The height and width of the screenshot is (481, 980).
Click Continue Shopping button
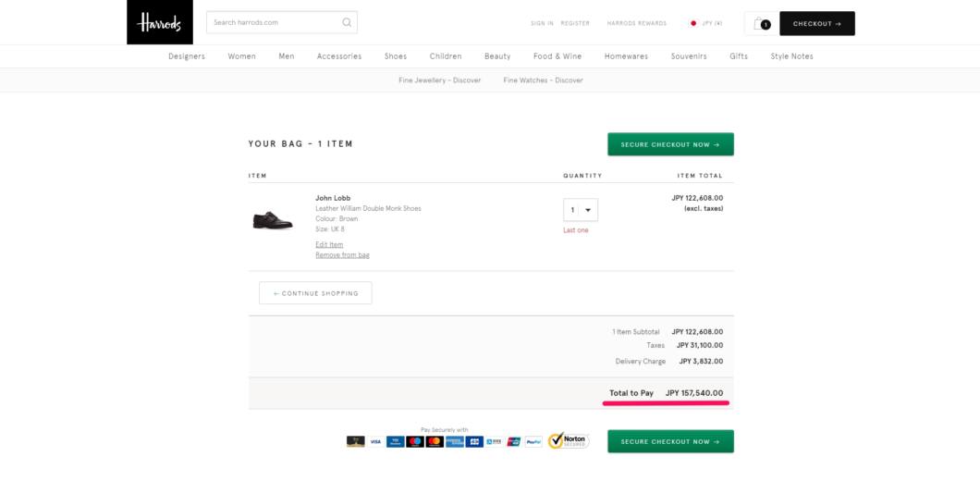(315, 293)
